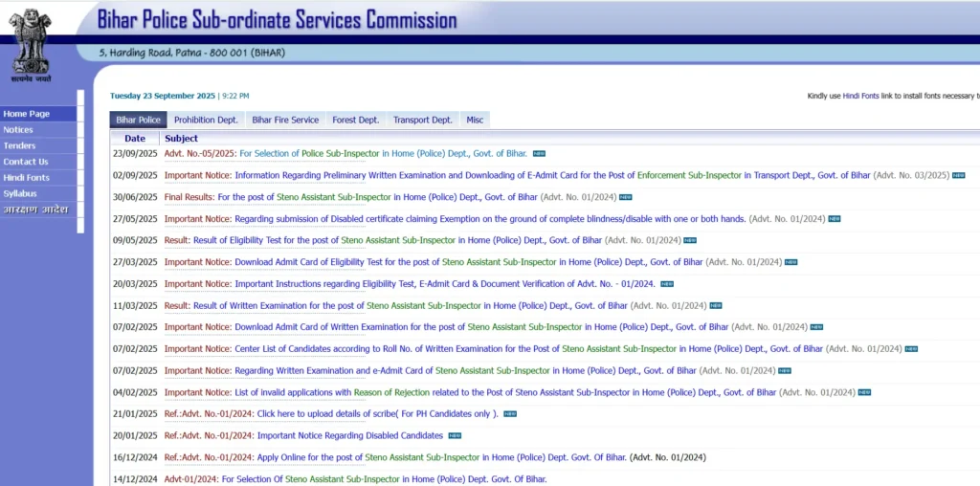Image resolution: width=980 pixels, height=486 pixels.
Task: Click NEW badge on 04/02/2025 invalid applications row
Action: tap(864, 393)
